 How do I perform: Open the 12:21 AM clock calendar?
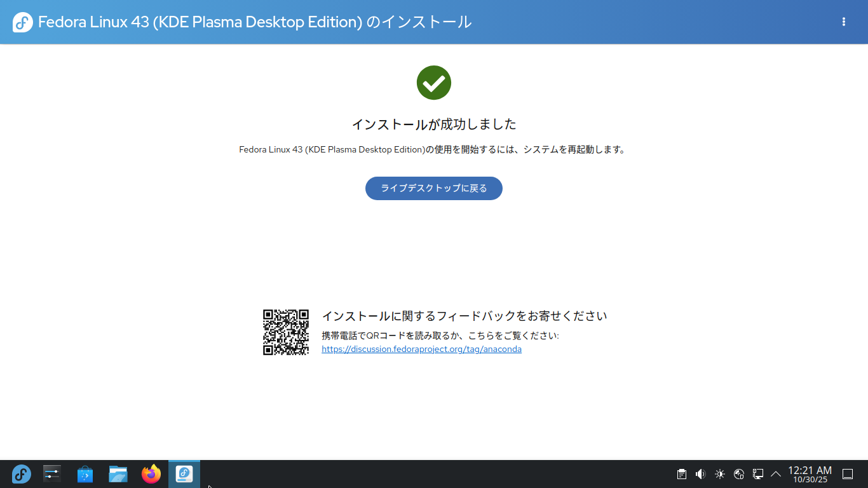tap(810, 474)
